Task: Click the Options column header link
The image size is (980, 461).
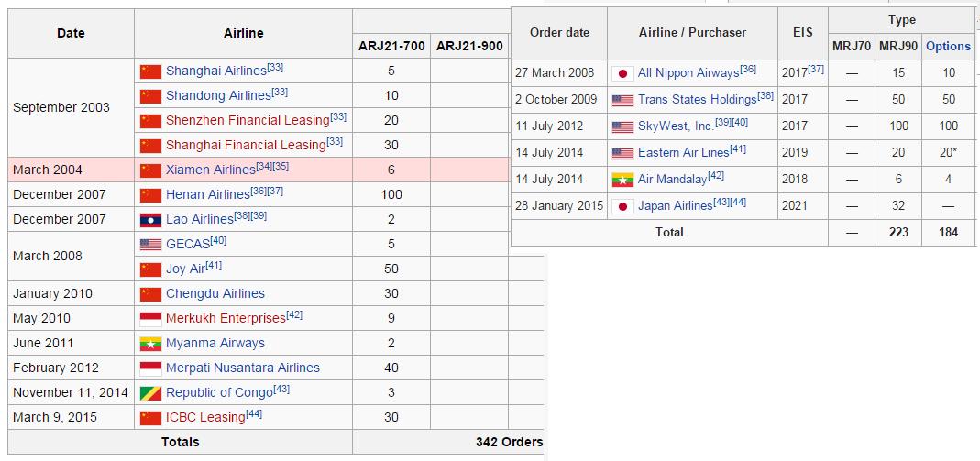Action: [948, 46]
